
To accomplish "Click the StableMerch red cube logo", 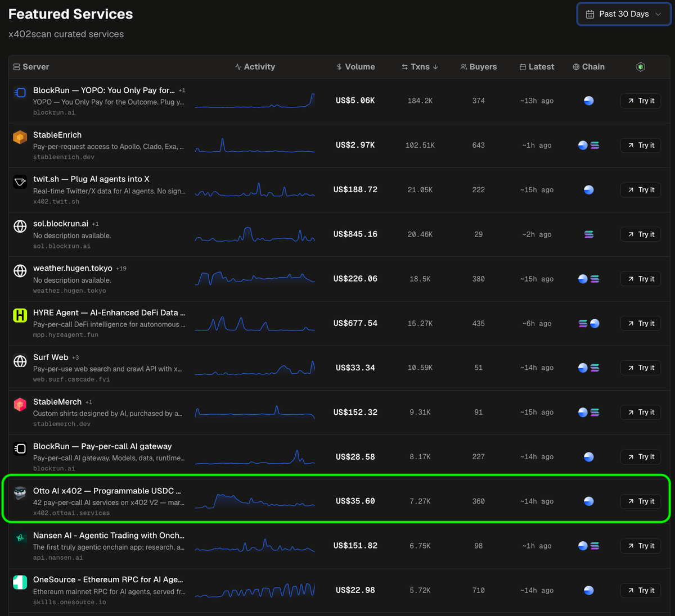I will pyautogui.click(x=20, y=404).
